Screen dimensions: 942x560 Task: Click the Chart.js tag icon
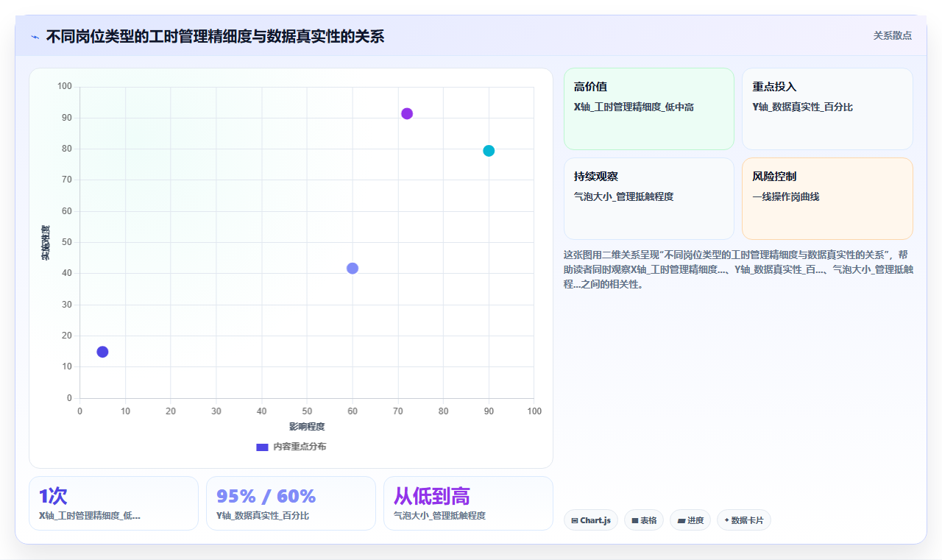click(x=574, y=520)
